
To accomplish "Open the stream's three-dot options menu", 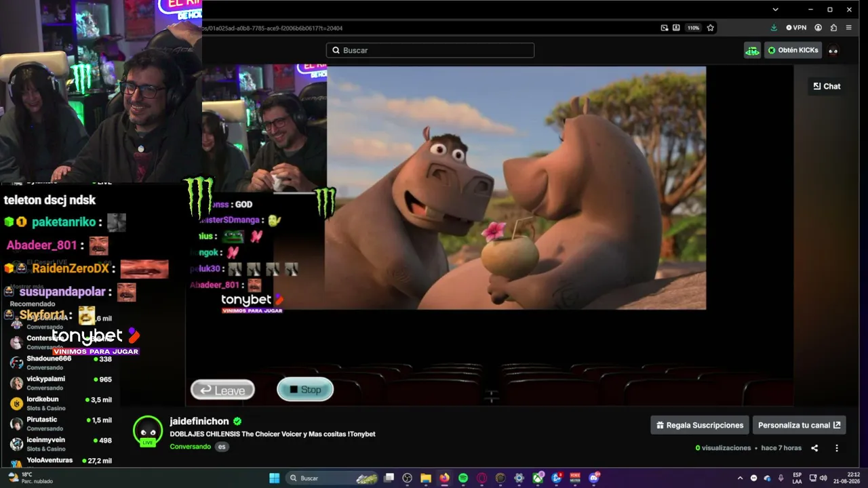I will coord(837,448).
